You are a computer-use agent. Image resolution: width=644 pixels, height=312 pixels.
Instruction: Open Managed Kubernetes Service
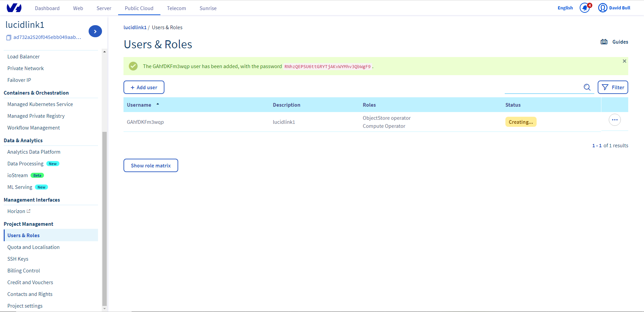point(40,104)
